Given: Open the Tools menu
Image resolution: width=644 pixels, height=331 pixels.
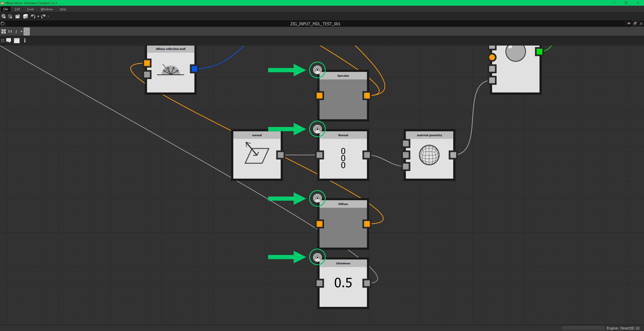Looking at the screenshot, I should 30,9.
